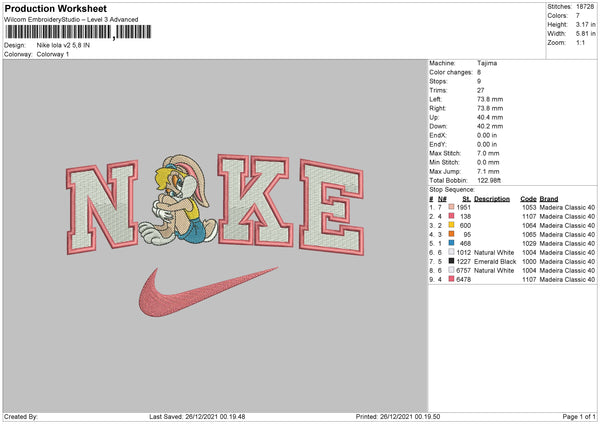600x424 pixels.
Task: Click the Up value '40.4 mm'
Action: coord(490,117)
